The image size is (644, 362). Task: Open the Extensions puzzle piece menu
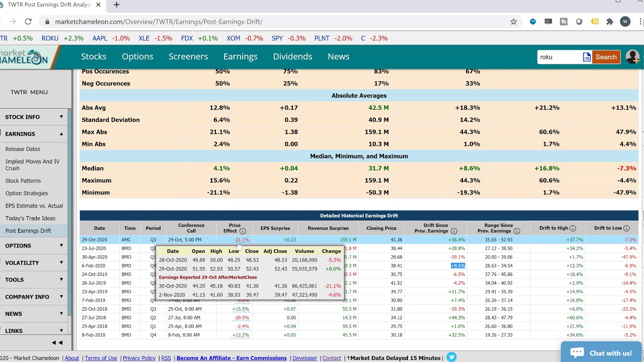coord(610,22)
